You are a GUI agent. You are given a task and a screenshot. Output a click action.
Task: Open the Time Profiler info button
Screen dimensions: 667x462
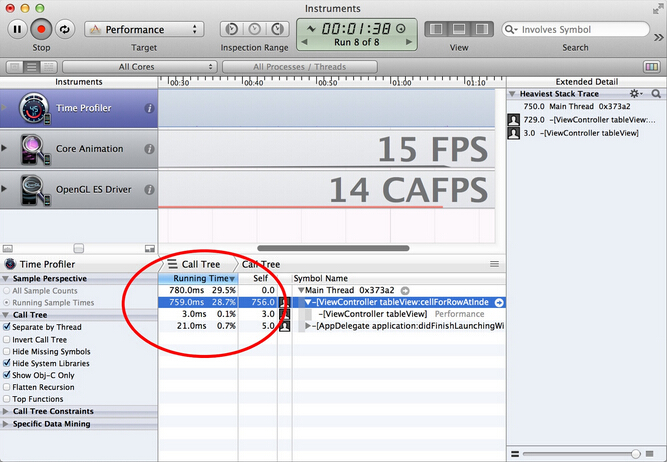[149, 108]
